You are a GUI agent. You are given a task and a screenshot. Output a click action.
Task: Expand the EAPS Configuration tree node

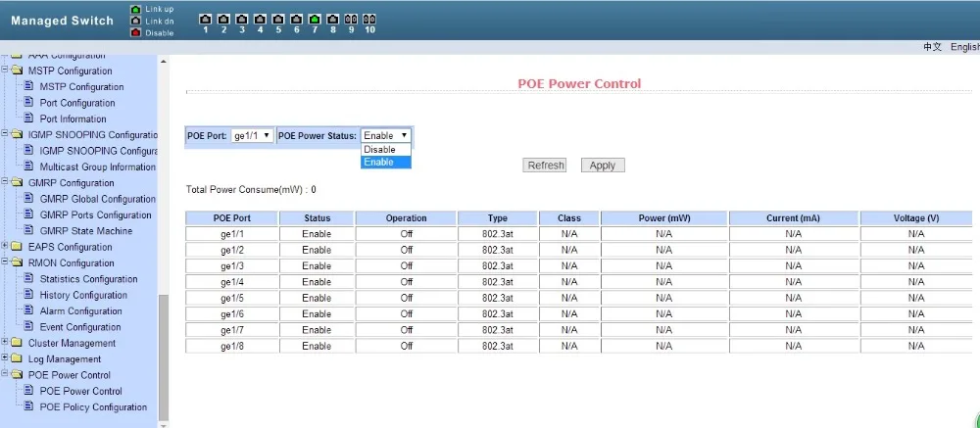[5, 246]
